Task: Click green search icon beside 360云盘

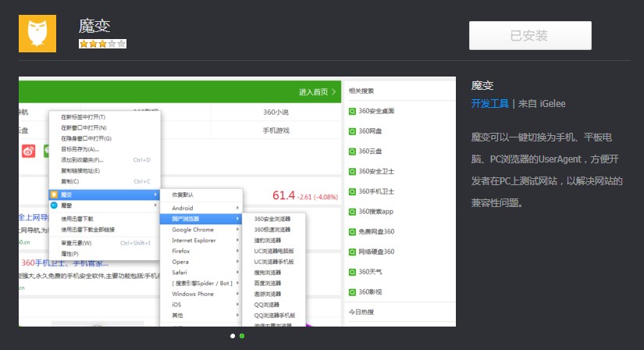Action: pos(352,152)
